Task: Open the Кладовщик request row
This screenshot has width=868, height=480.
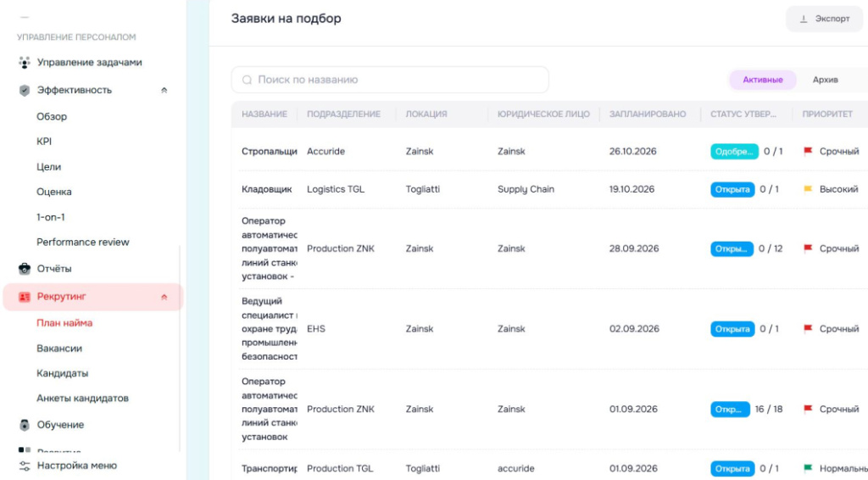Action: (266, 189)
